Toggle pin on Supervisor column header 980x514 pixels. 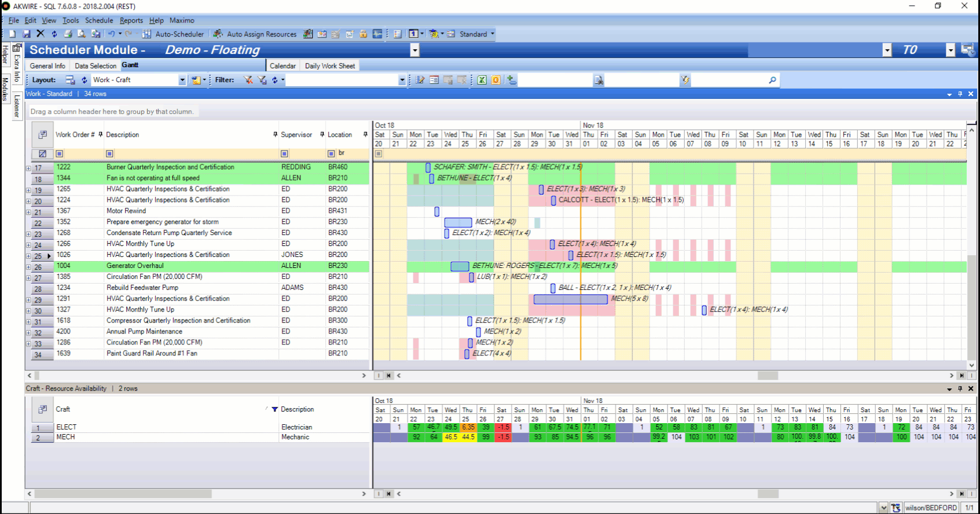[x=322, y=134]
